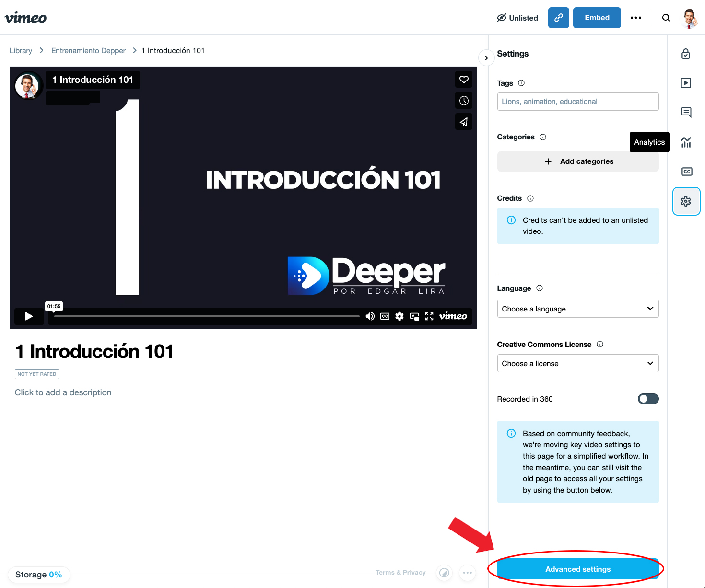Click the Vimeo logo in player bar
The image size is (705, 588).
[x=453, y=316]
